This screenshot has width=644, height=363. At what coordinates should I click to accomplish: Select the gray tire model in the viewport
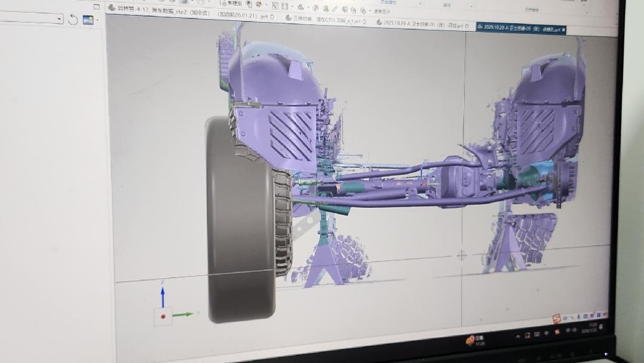239,221
